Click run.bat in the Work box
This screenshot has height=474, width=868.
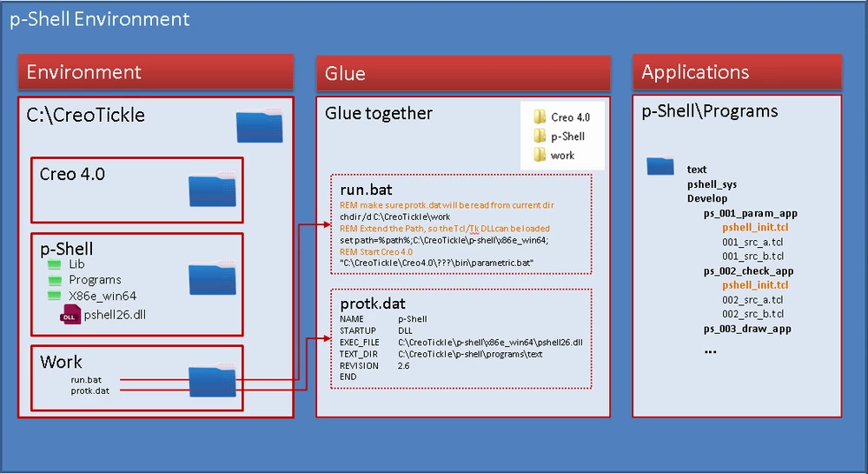pos(86,380)
